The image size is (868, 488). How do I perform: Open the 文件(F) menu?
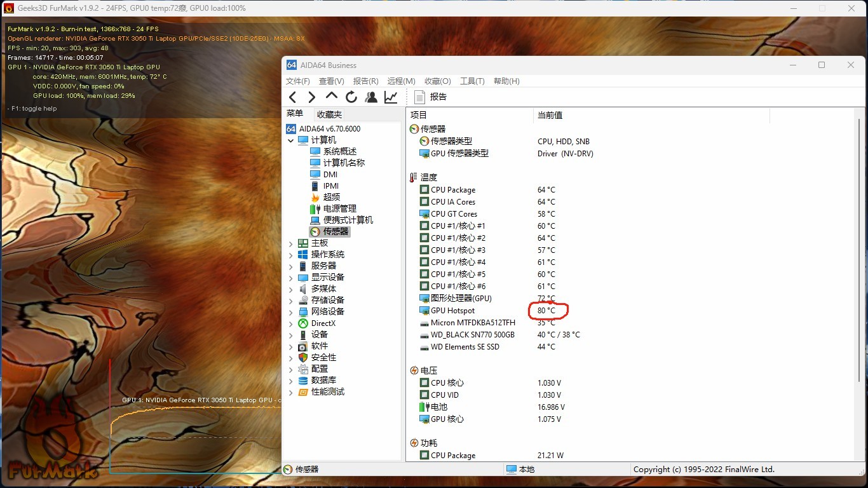(x=298, y=81)
